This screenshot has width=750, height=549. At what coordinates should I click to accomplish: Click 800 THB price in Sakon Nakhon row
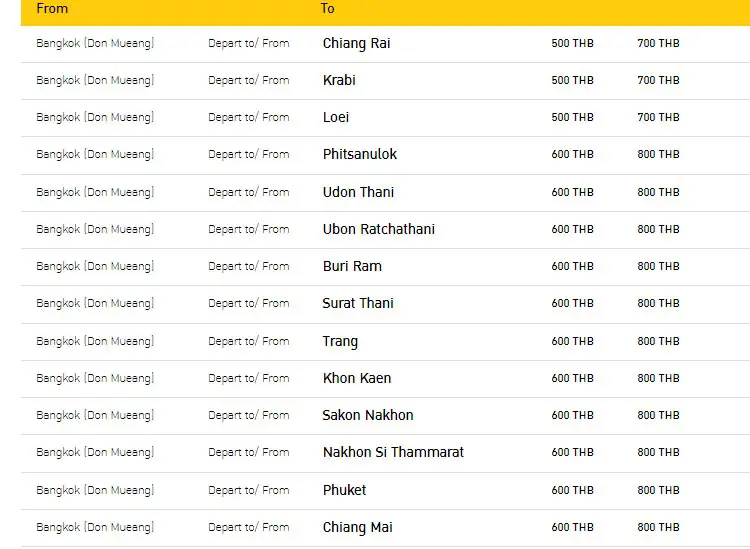[x=658, y=415]
